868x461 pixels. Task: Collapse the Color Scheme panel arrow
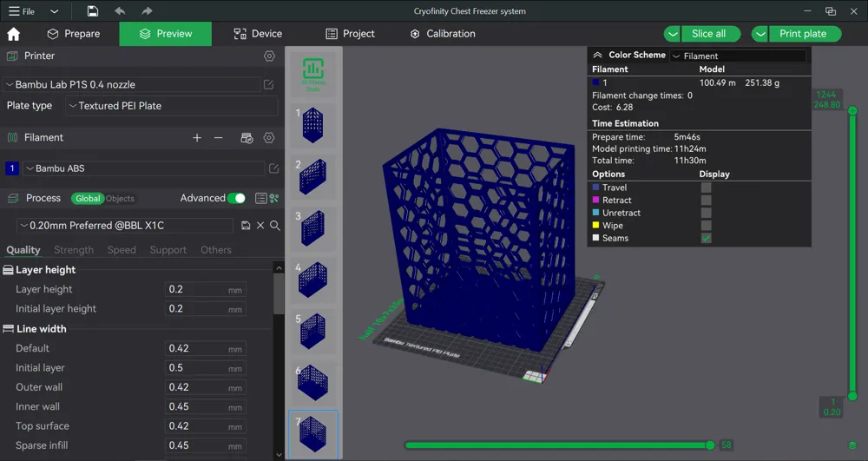click(x=597, y=55)
